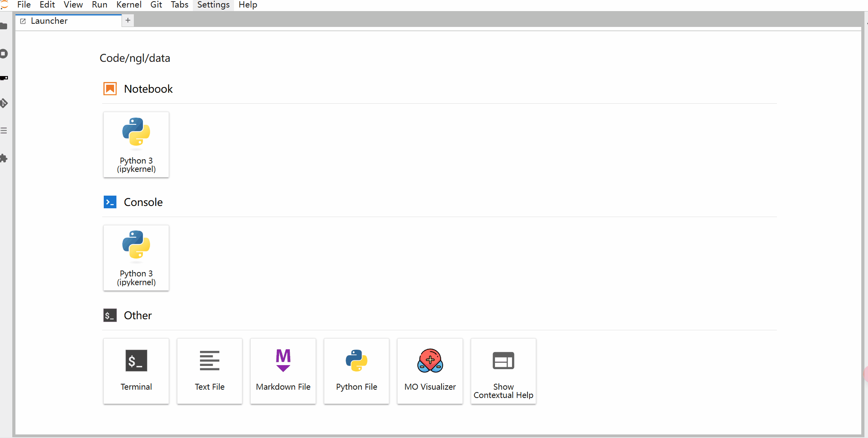
Task: Open the File menu
Action: click(24, 5)
